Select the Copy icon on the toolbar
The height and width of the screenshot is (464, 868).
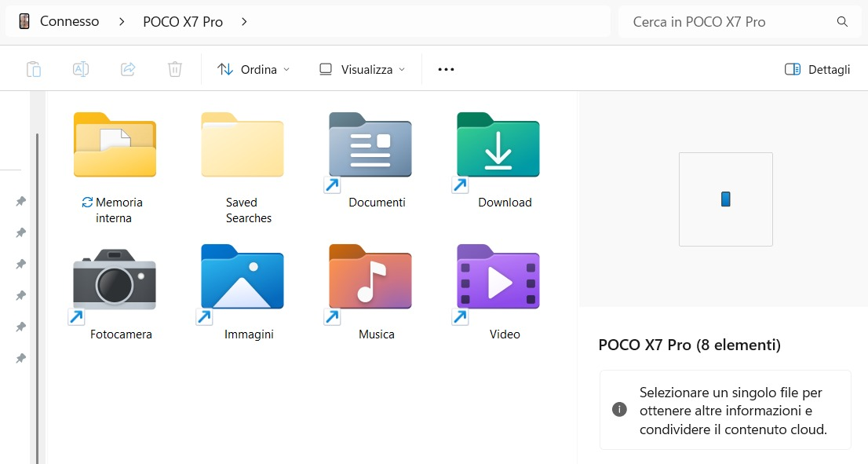(34, 69)
